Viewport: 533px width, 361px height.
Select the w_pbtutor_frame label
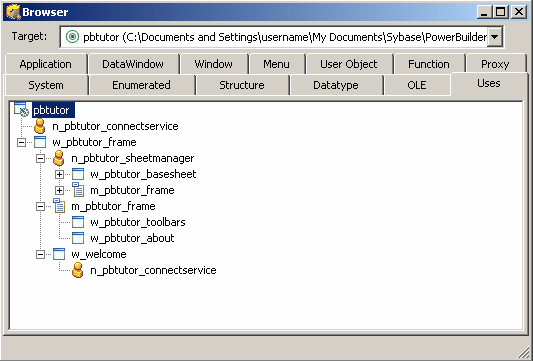(94, 142)
